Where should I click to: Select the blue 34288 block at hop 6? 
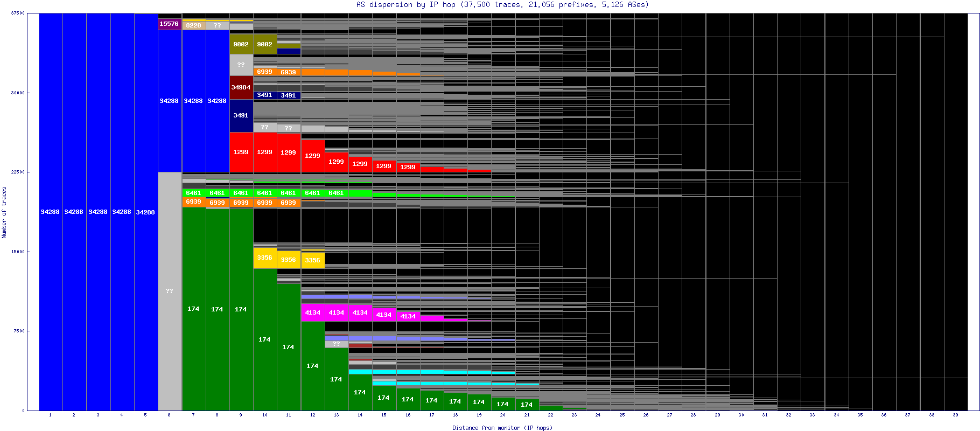tap(170, 101)
